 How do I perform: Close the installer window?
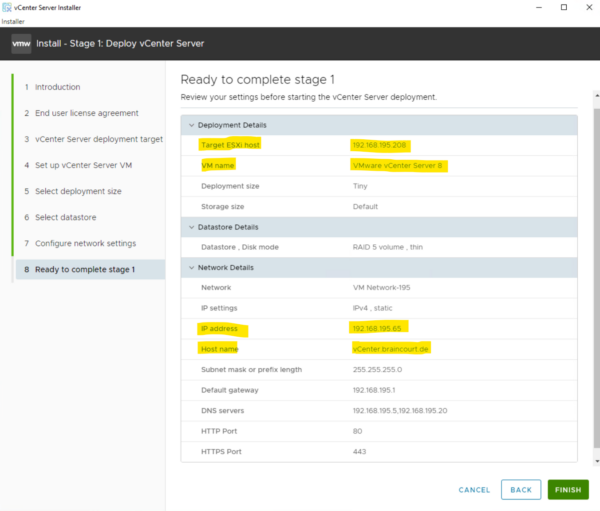coord(589,7)
